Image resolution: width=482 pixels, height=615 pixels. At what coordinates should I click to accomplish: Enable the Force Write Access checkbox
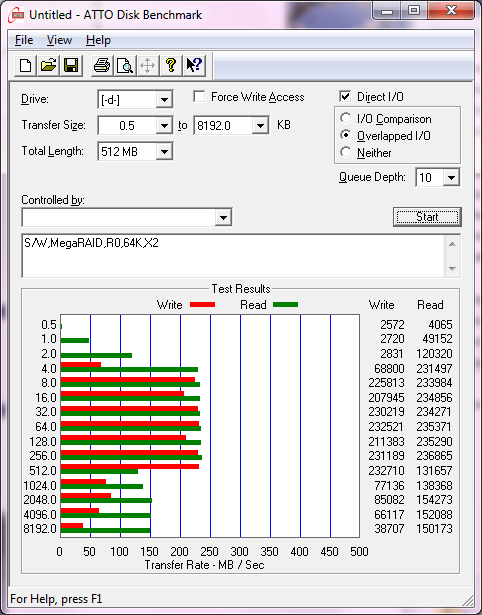(x=199, y=97)
